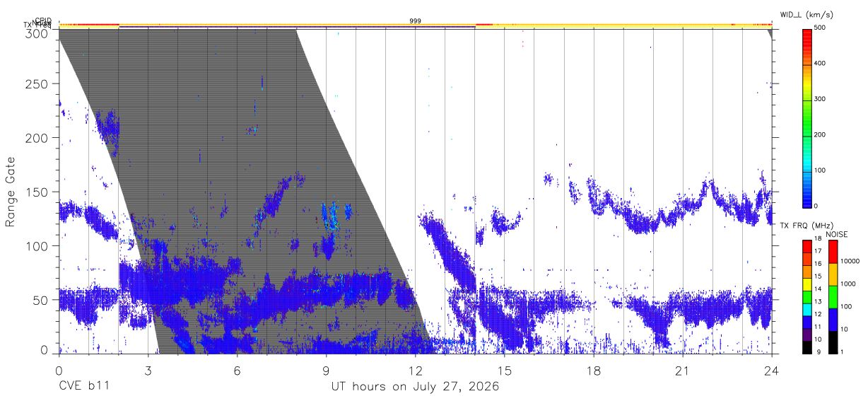This screenshot has width=868, height=401.
Task: Click the '300' label on the WID color bar
Action: point(820,100)
